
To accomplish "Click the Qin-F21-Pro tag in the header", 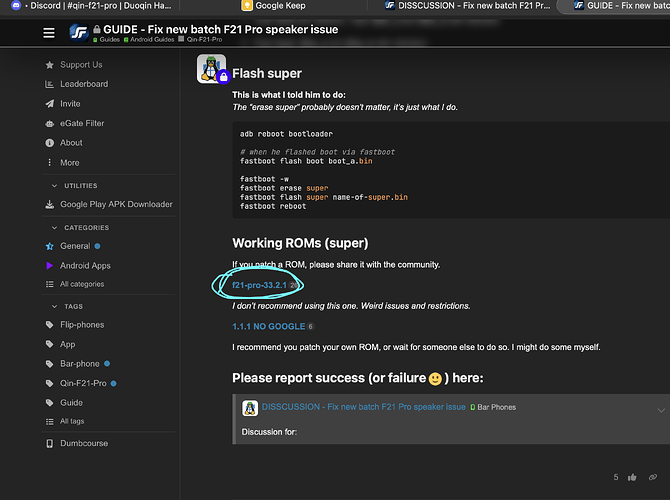I will click(200, 39).
